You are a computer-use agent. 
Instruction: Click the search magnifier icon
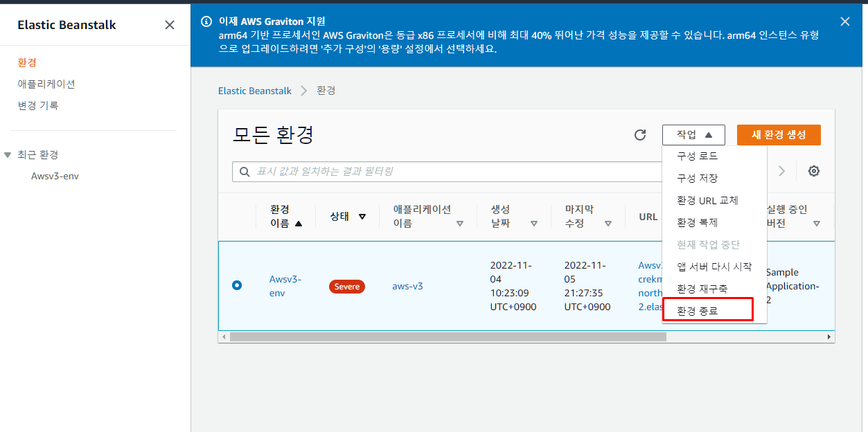tap(245, 172)
